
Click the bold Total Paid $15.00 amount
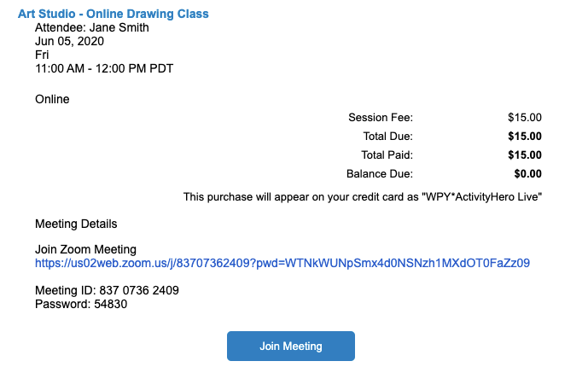(525, 154)
